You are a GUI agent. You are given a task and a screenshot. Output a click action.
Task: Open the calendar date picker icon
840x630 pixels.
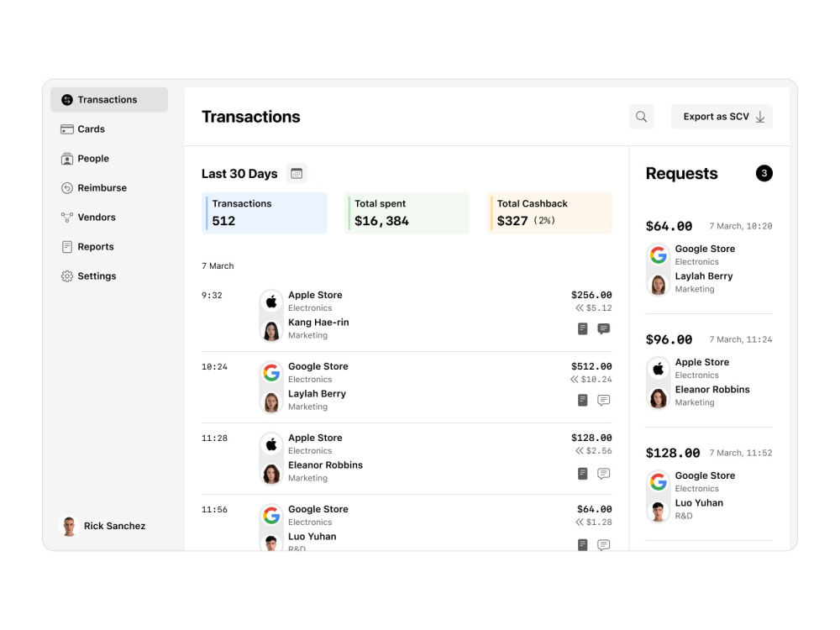[x=297, y=174]
